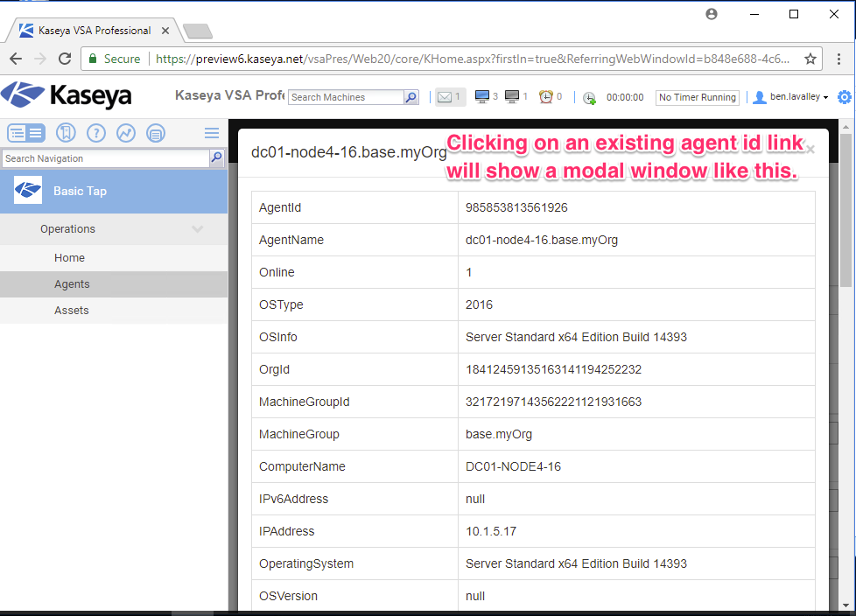
Task: Click scrollbar down arrow on the right
Action: coord(845,605)
